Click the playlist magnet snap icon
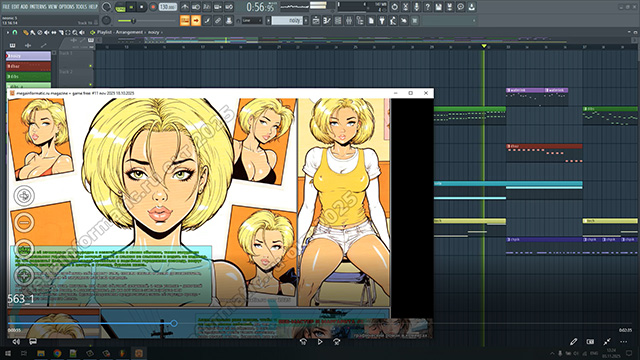This screenshot has height=360, width=640. click(x=15, y=32)
